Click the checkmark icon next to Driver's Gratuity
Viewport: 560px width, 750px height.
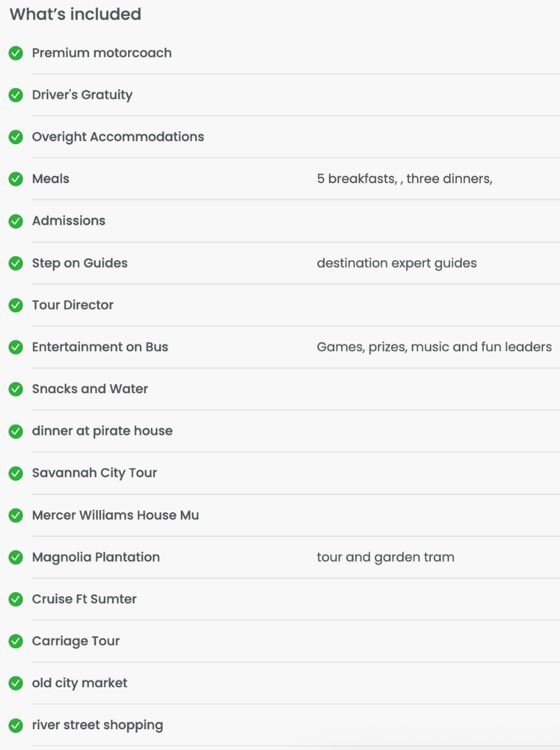[16, 95]
